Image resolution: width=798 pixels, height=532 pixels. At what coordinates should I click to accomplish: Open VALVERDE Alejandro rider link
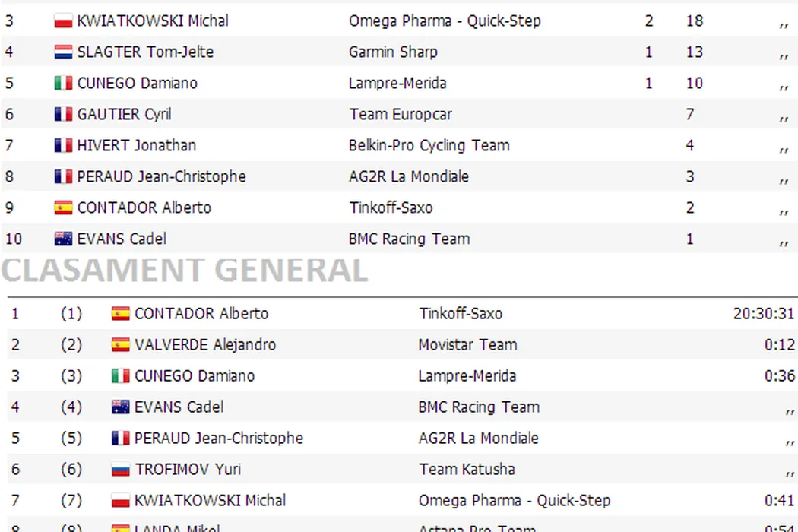pos(205,345)
